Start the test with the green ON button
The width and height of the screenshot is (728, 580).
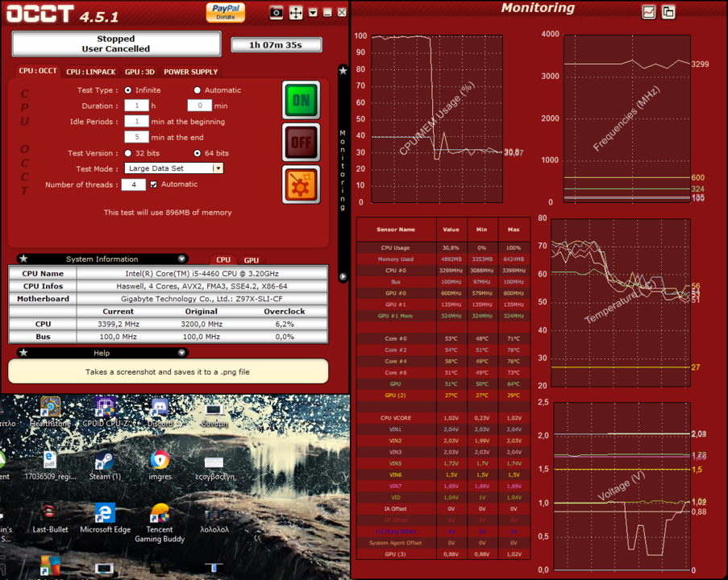pos(302,100)
